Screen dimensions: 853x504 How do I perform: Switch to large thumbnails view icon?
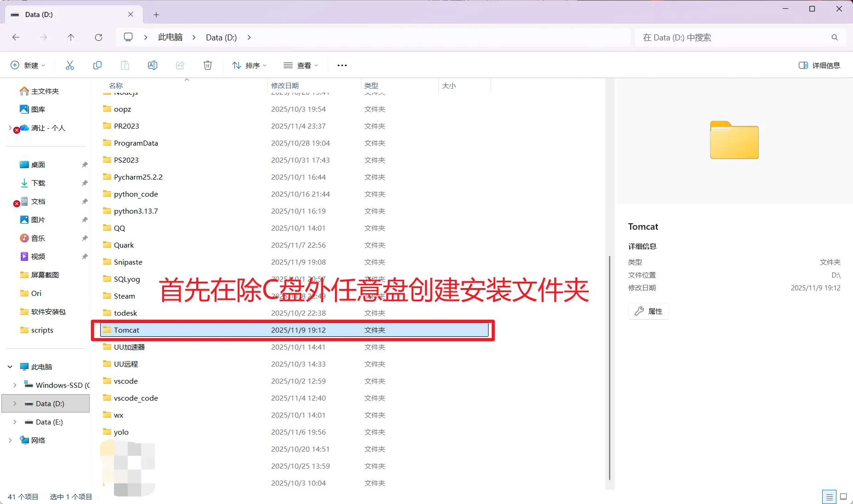pyautogui.click(x=843, y=497)
